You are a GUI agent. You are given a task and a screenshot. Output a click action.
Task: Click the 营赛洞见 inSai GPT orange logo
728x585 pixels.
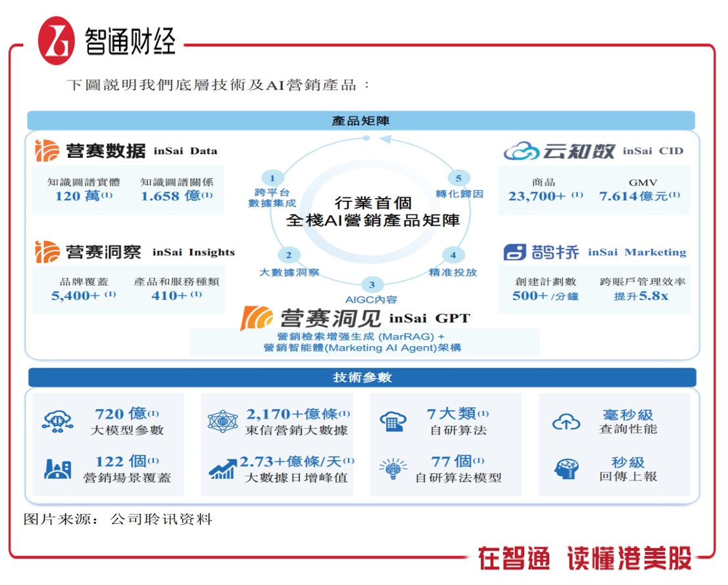point(256,318)
